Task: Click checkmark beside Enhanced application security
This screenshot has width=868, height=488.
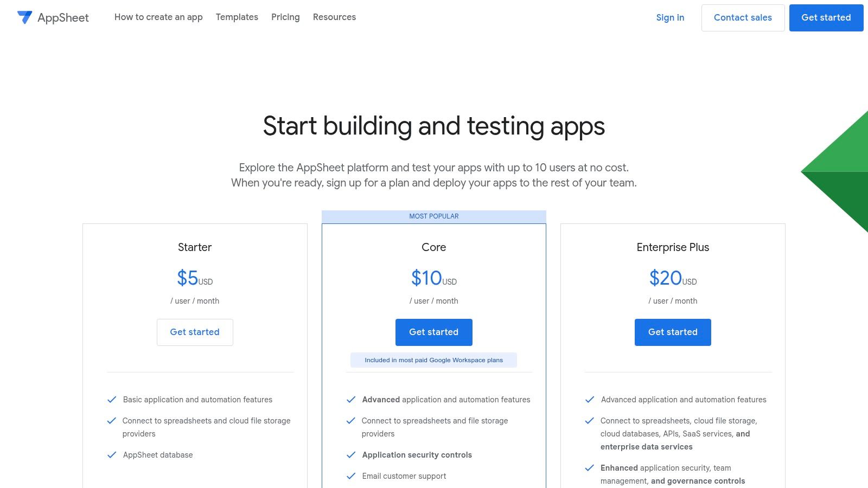Action: point(590,467)
